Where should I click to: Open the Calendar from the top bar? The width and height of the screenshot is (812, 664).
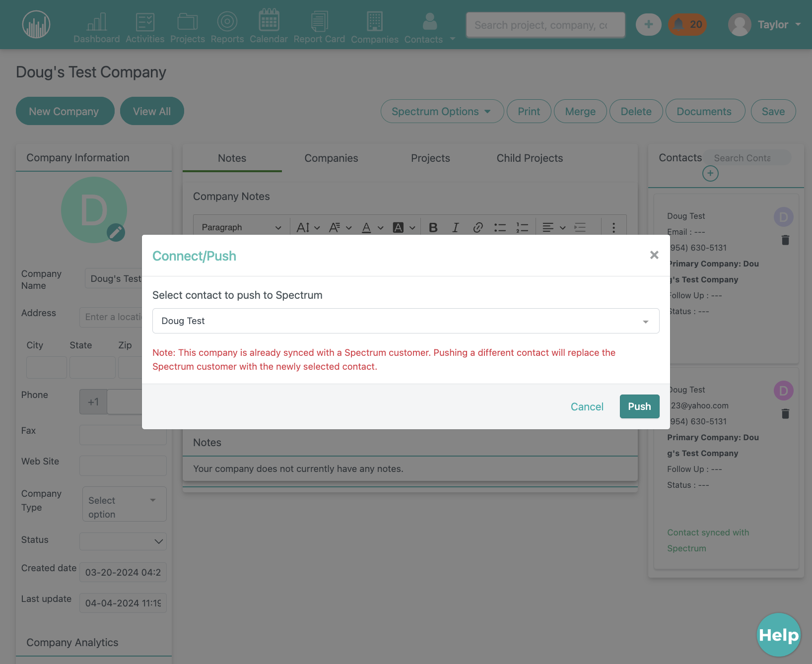[269, 27]
